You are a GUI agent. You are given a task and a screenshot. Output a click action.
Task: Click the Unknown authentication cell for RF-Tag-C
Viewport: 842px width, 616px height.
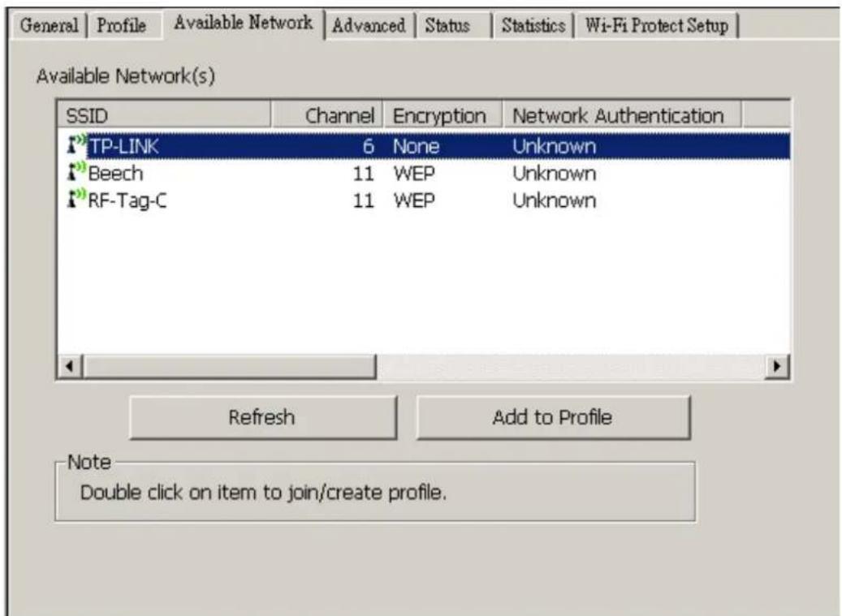pyautogui.click(x=555, y=200)
